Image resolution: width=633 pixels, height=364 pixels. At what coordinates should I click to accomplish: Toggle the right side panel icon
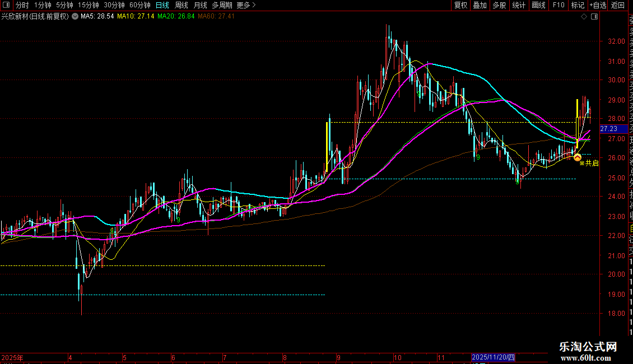click(594, 17)
